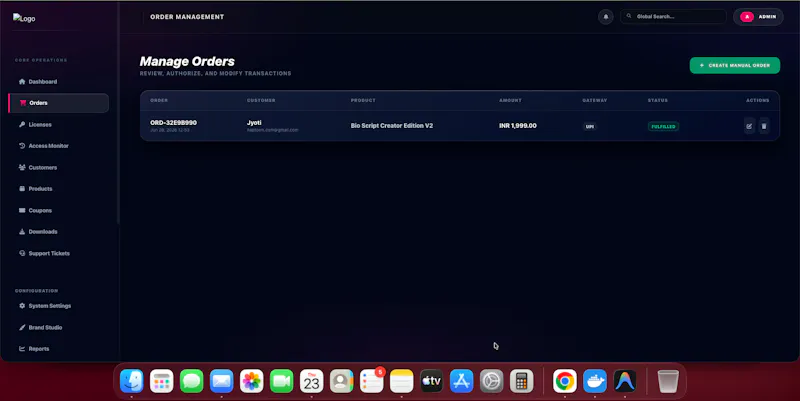Click amount INR 1,999.00
This screenshot has width=800, height=401.
[518, 126]
